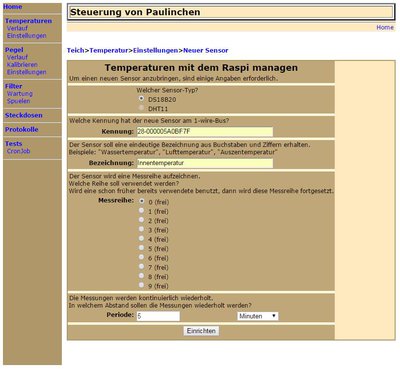Select Messreihe 0 (frei) option
This screenshot has width=400, height=369.
pyautogui.click(x=142, y=201)
